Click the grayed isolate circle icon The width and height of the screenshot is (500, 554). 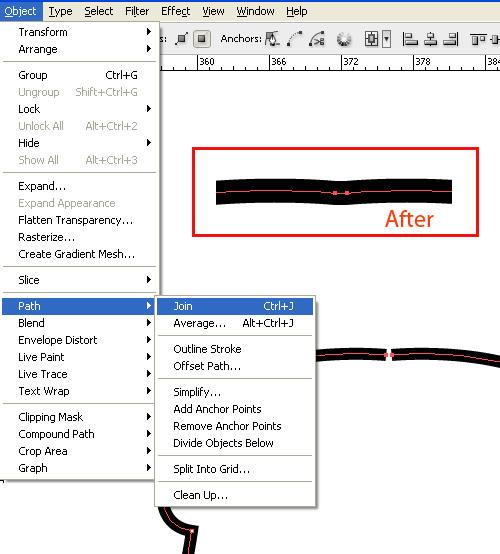point(344,39)
